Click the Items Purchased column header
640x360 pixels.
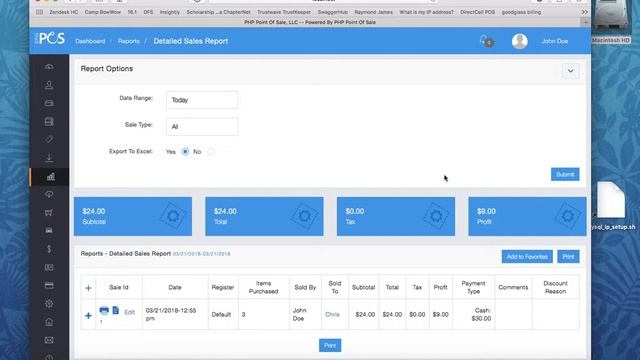click(x=264, y=287)
